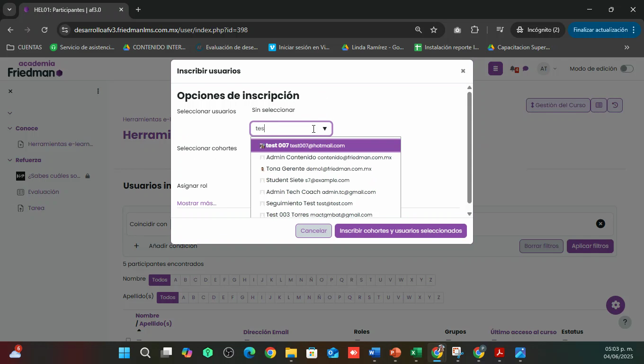Sort by 'Último acceso al curso' column
This screenshot has width=644, height=364.
523,332
